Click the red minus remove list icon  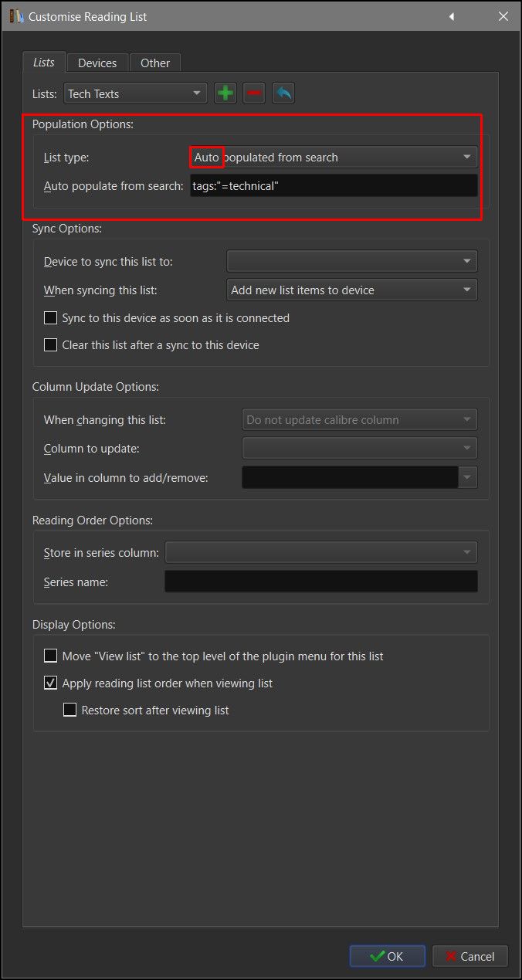[254, 93]
